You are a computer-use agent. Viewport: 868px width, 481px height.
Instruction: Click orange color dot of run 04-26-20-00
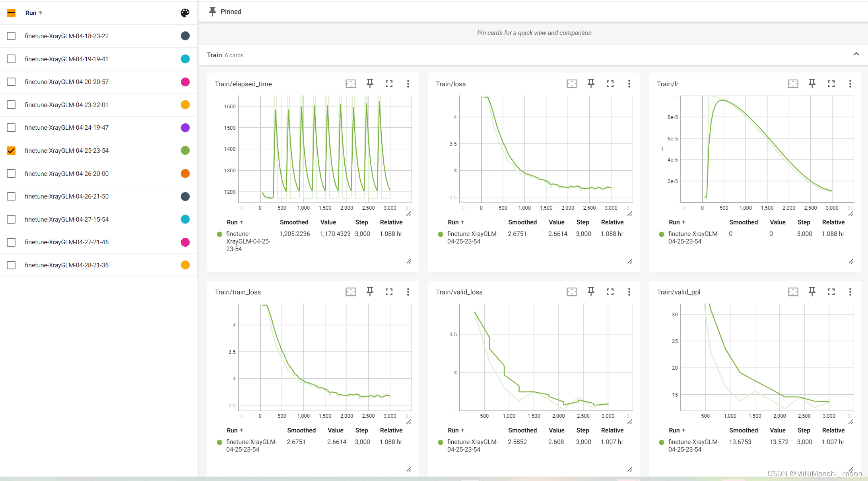tap(185, 173)
